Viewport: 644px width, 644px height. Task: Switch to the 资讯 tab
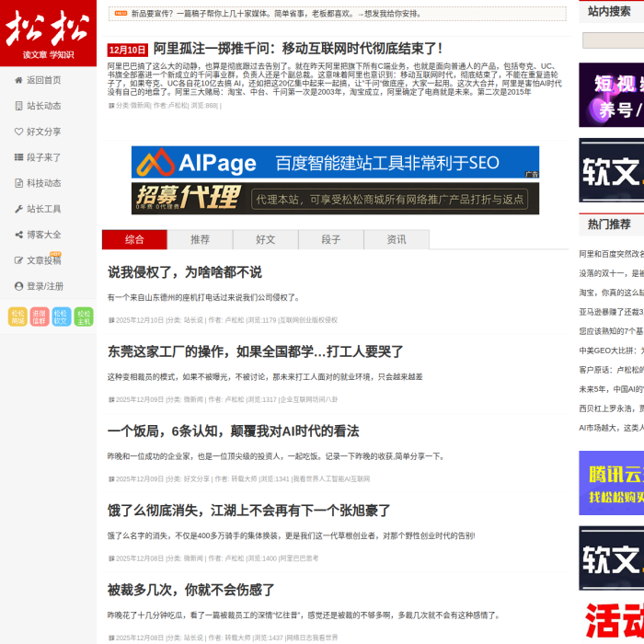click(397, 239)
